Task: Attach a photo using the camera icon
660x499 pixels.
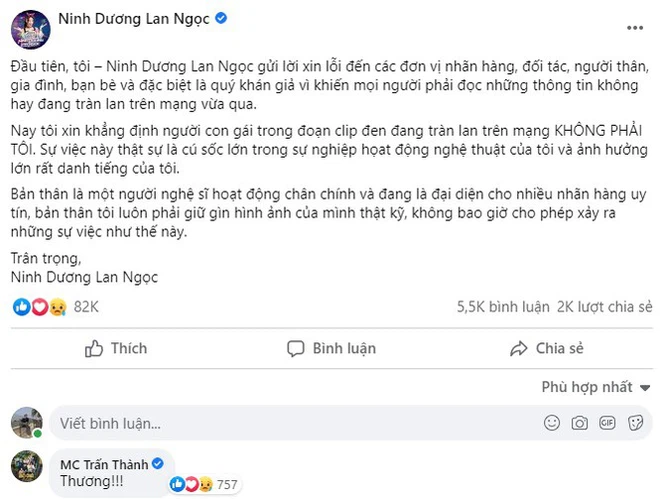Action: pos(578,423)
